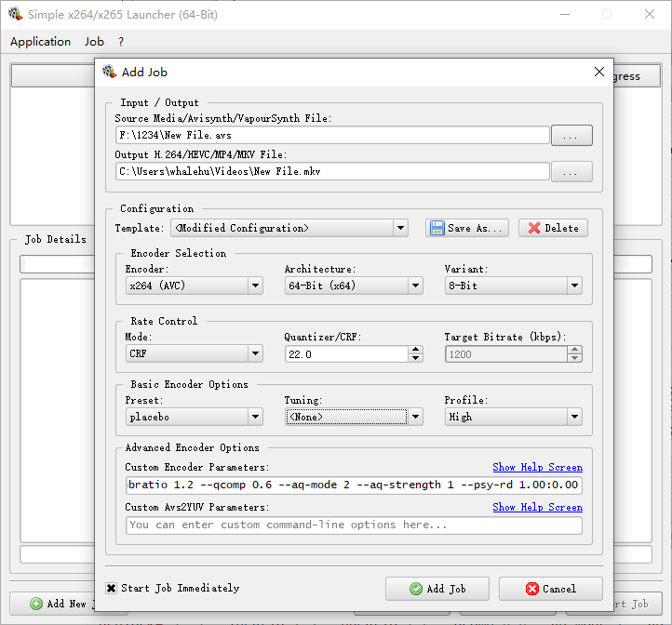This screenshot has width=672, height=625.
Task: Click the Cancel button
Action: click(x=551, y=589)
